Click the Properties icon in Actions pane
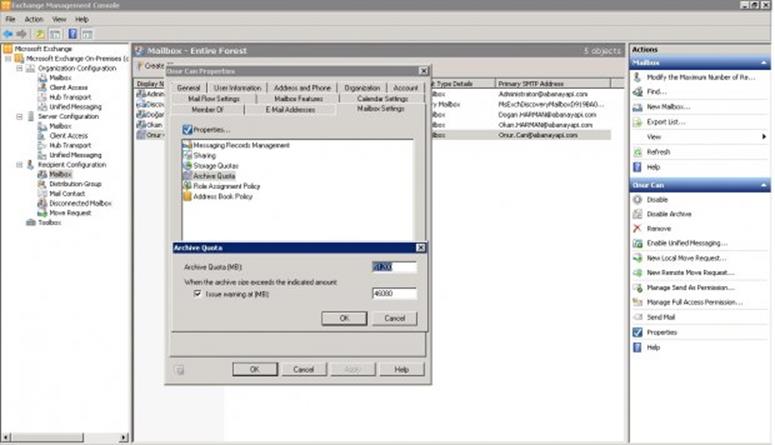 click(638, 332)
